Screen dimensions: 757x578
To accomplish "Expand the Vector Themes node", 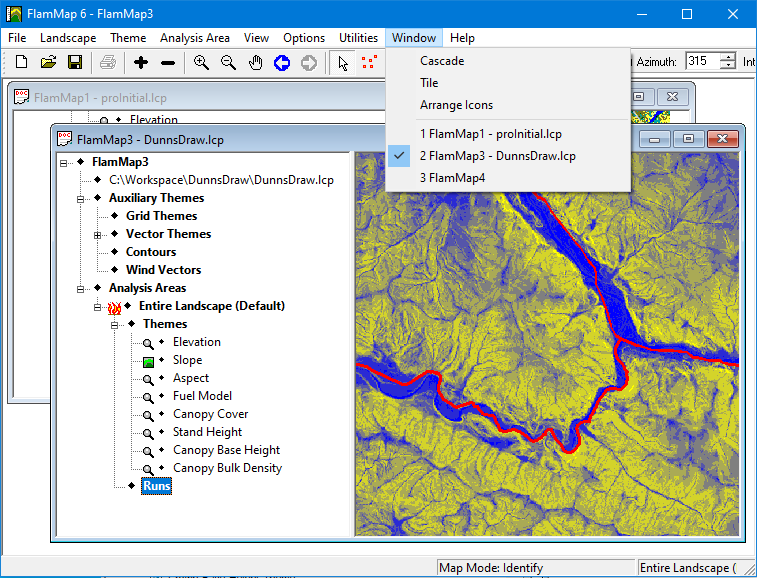I will (98, 235).
